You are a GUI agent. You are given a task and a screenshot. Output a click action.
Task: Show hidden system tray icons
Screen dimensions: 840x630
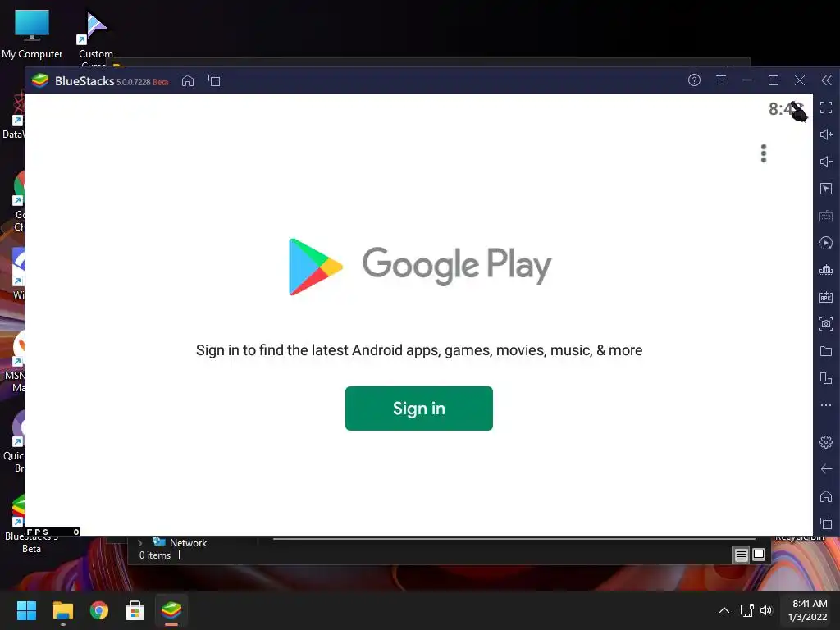tap(724, 610)
